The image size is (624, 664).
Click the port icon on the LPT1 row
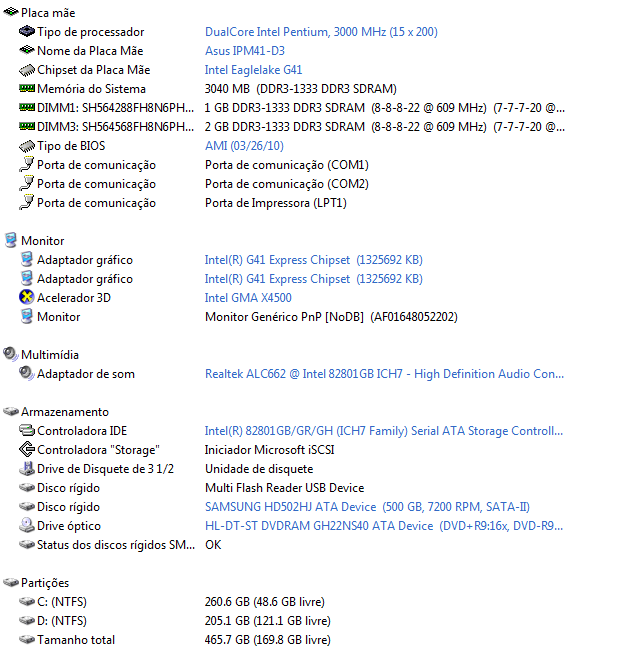[27, 203]
